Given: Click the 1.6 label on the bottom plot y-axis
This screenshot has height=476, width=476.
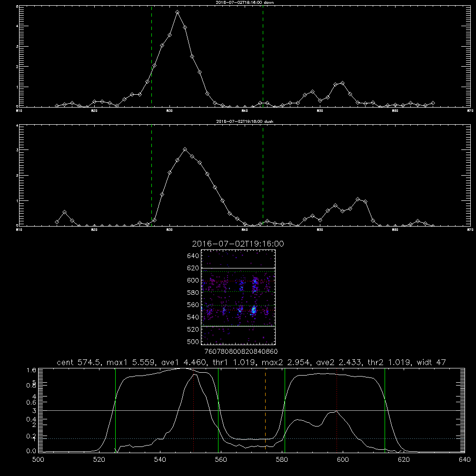Looking at the screenshot, I should 31,370.
